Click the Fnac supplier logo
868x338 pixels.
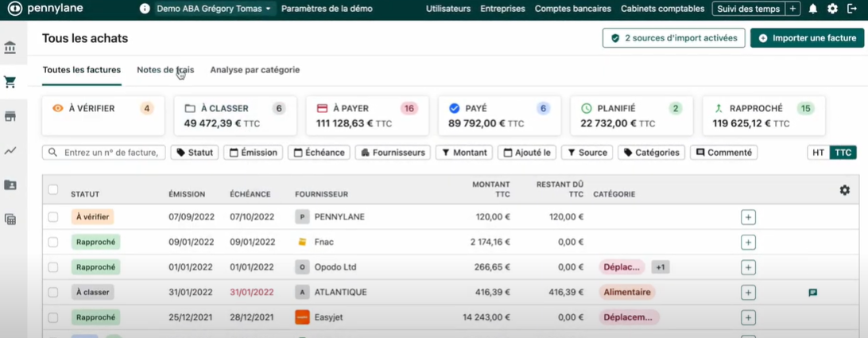coord(302,242)
